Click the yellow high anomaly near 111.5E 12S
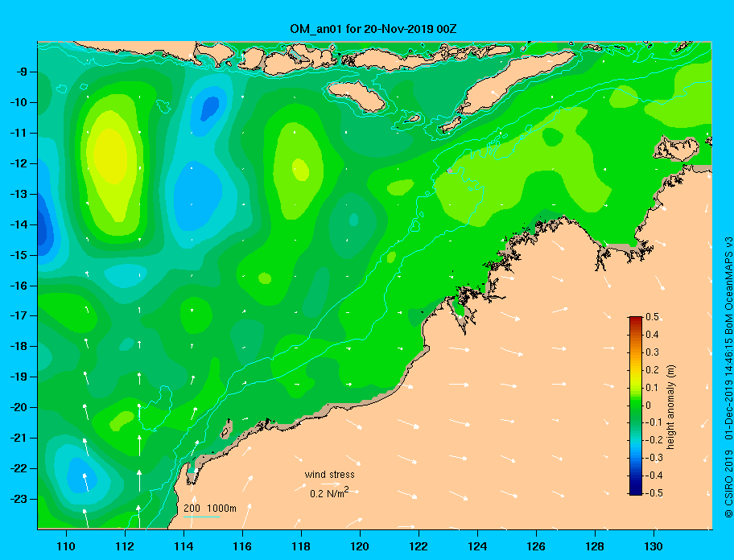Image resolution: width=734 pixels, height=560 pixels. [x=110, y=156]
